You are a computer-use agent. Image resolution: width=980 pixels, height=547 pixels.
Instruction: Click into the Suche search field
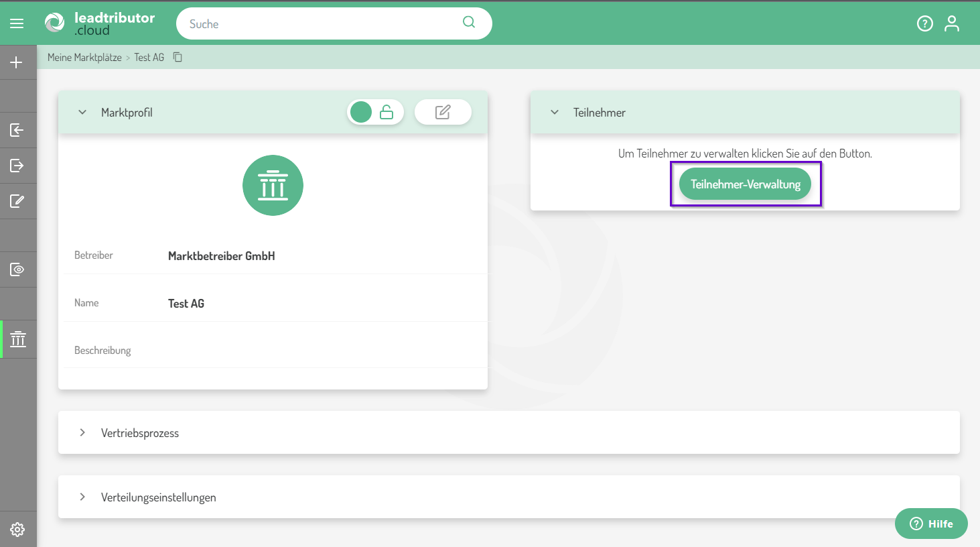(x=322, y=24)
